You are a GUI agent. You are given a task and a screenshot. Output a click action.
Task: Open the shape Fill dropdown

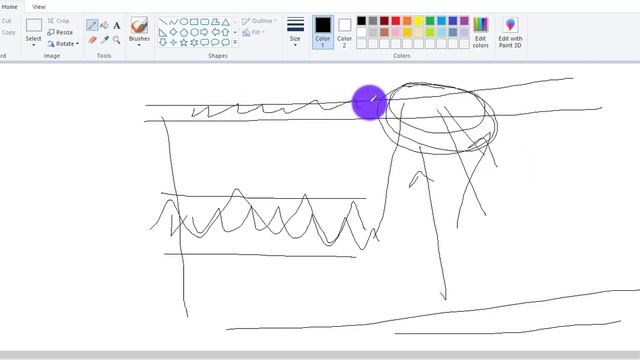pyautogui.click(x=253, y=32)
